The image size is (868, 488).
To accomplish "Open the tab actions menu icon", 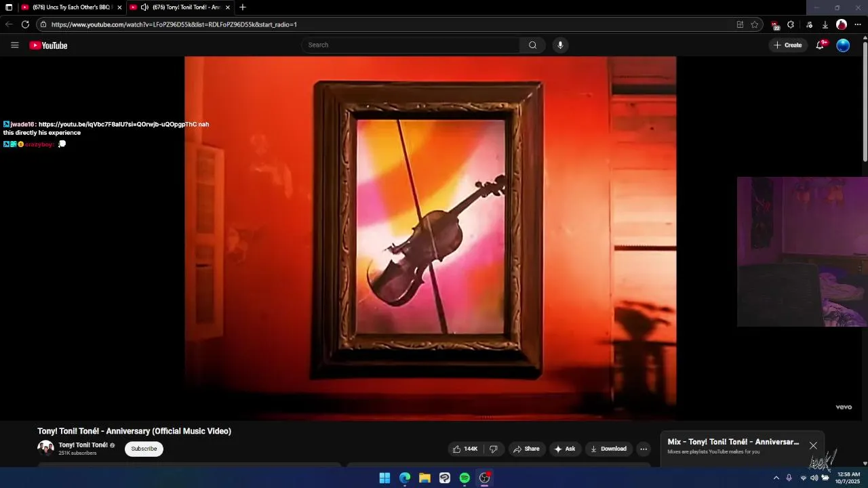I will click(x=9, y=7).
